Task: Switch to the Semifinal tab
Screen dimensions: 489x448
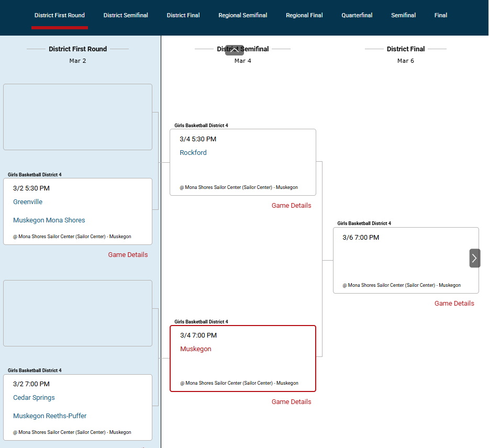Action: [403, 15]
